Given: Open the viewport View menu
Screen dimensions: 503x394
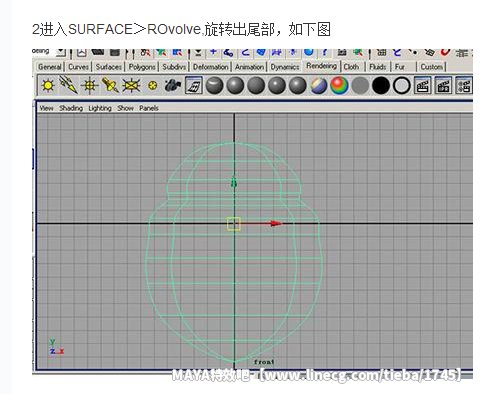Looking at the screenshot, I should (x=46, y=108).
